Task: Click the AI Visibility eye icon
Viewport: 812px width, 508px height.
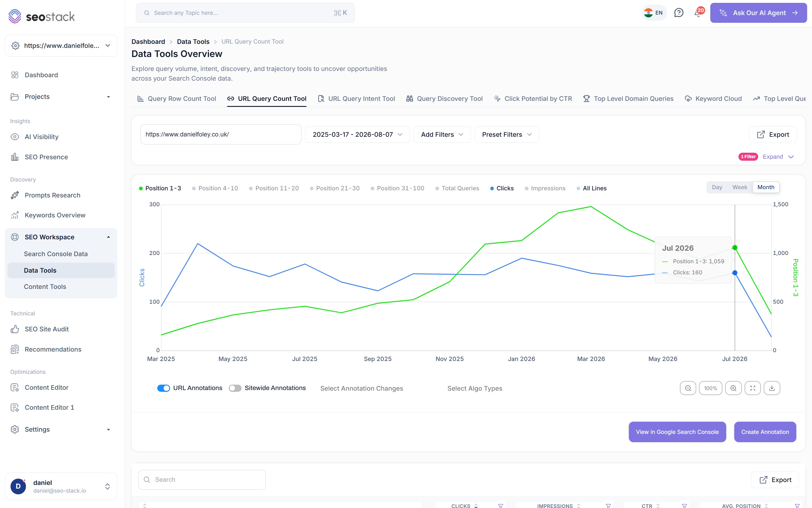Action: tap(15, 137)
